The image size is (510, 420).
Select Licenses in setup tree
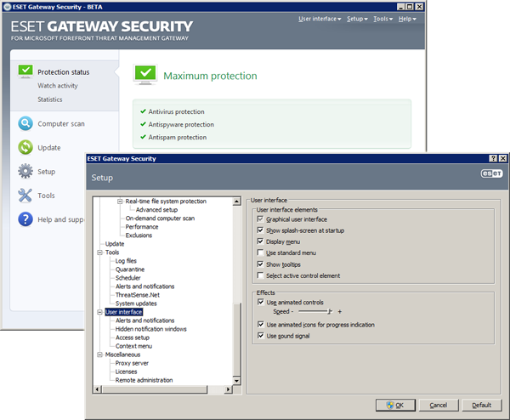(126, 372)
